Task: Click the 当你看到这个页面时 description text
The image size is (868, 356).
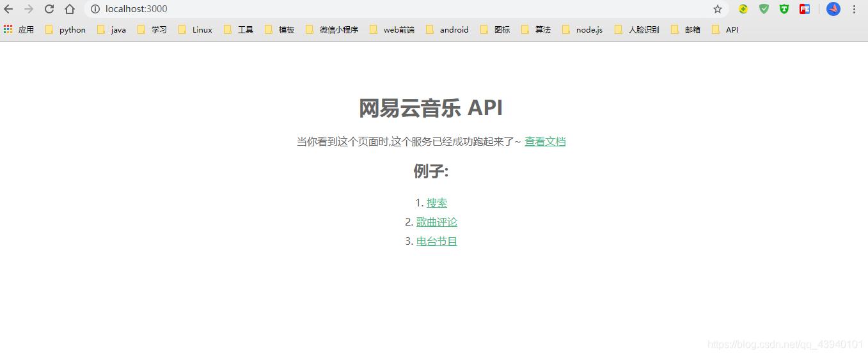Action: 409,142
